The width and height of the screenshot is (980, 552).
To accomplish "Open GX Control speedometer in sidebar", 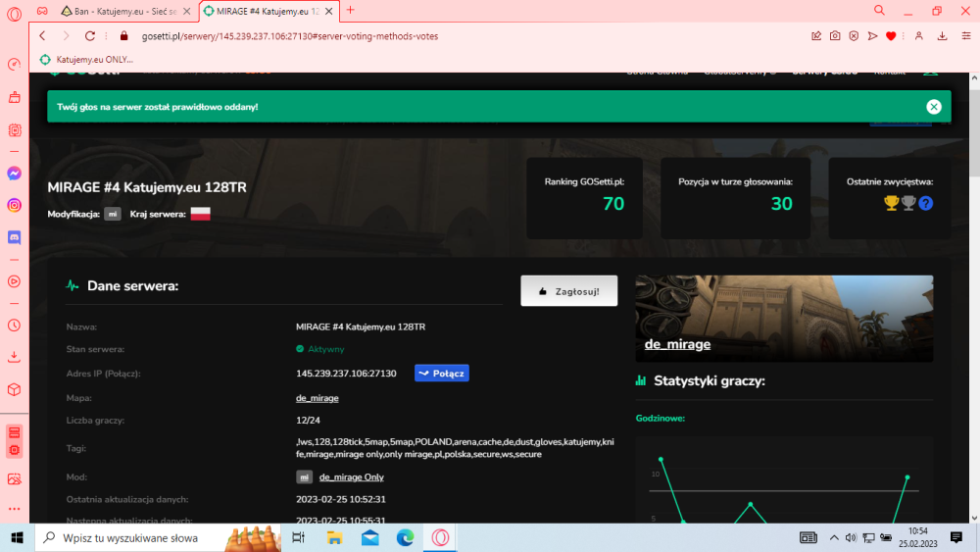I will [x=14, y=65].
